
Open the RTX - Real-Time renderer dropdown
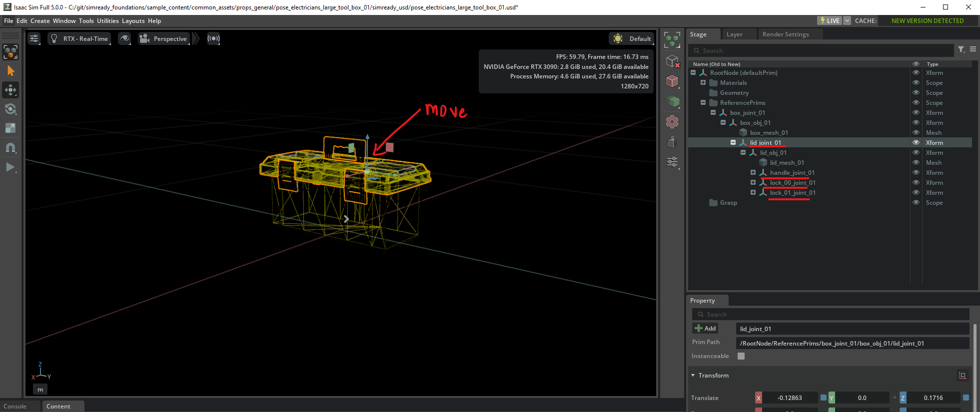pyautogui.click(x=80, y=38)
